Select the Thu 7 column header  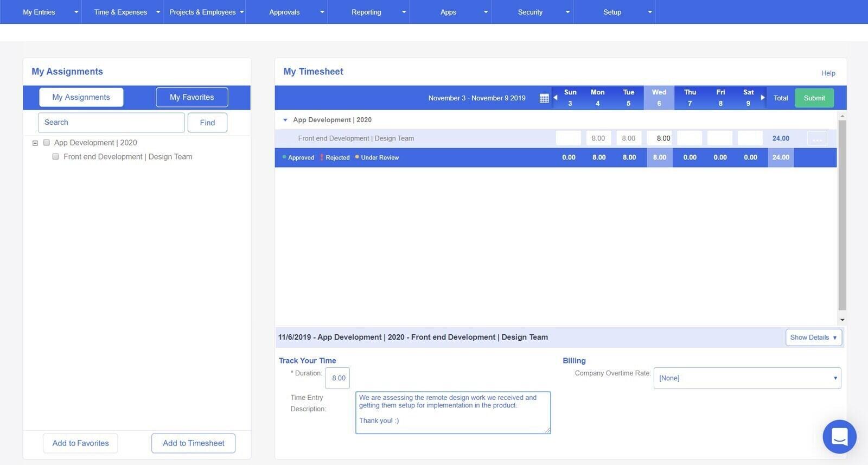coord(690,98)
